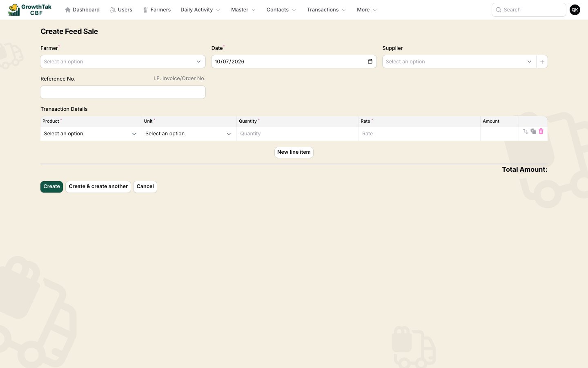The height and width of the screenshot is (368, 588).
Task: Focus the Search box
Action: pyautogui.click(x=529, y=10)
